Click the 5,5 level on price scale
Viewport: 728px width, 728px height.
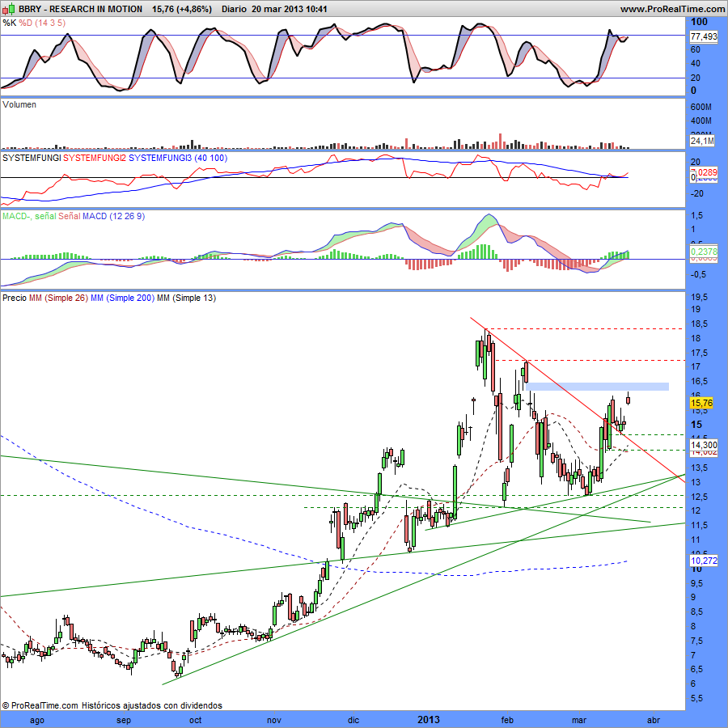[x=697, y=698]
